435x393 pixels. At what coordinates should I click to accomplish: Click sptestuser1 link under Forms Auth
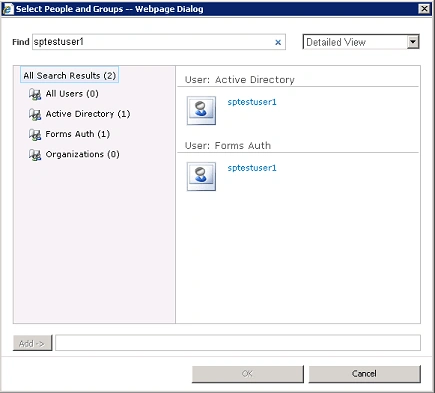[252, 168]
